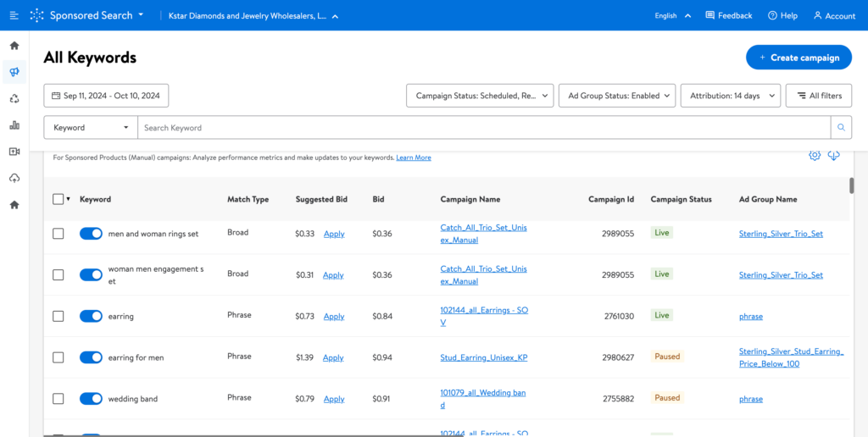Apply suggested bid $0.33
This screenshot has height=437, width=868.
[334, 234]
